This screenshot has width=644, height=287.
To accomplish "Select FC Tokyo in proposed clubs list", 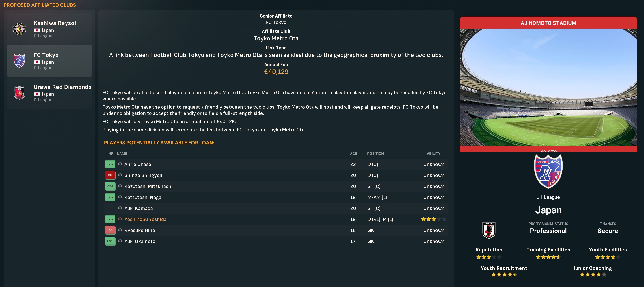I will tap(49, 61).
